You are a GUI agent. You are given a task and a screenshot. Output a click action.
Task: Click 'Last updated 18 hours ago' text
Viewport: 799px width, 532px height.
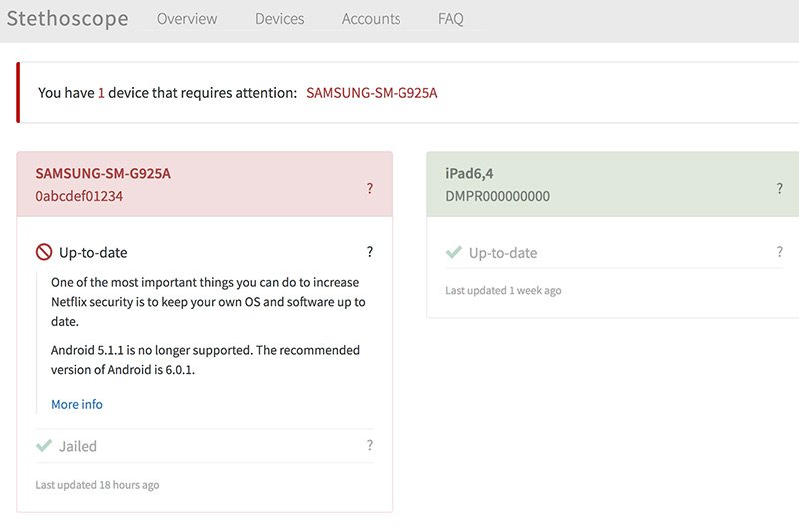(x=97, y=485)
